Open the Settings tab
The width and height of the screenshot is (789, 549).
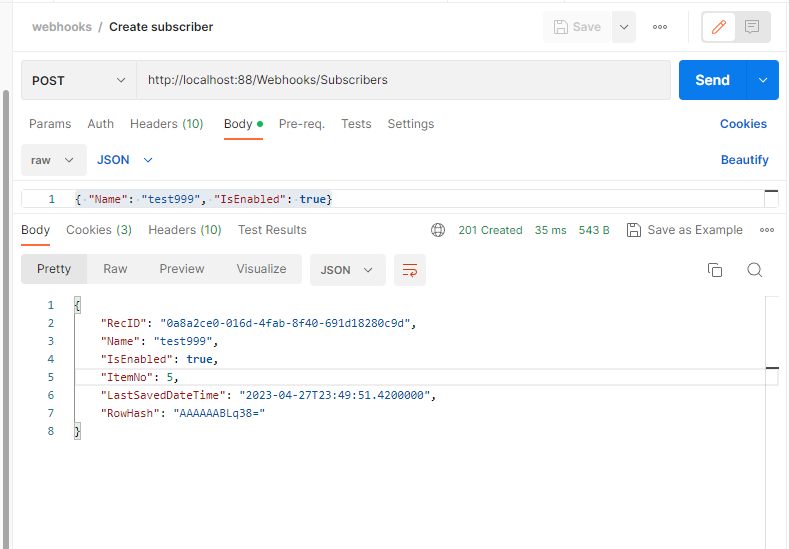[411, 124]
